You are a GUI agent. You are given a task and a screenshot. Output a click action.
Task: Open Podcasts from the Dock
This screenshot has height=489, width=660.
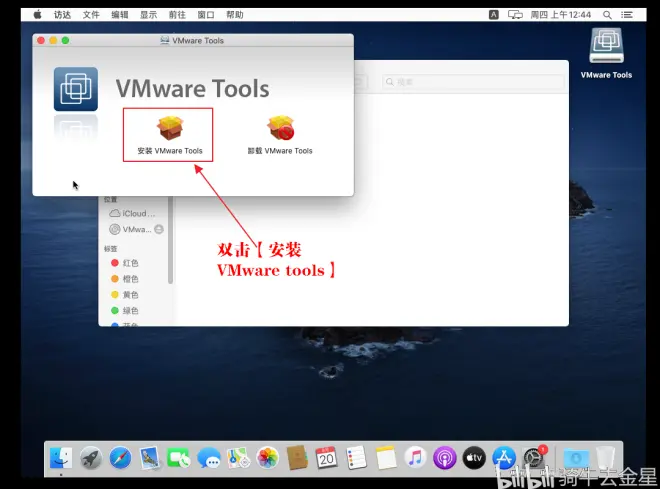click(444, 458)
